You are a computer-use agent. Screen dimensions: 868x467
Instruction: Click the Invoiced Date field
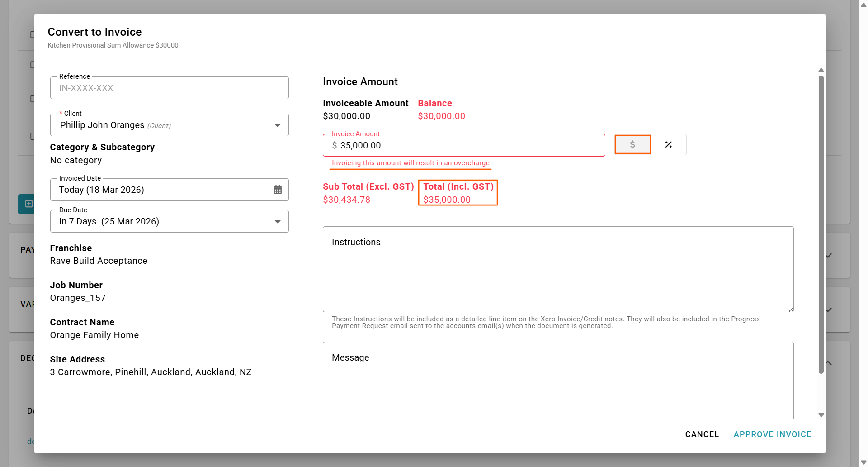[163, 190]
